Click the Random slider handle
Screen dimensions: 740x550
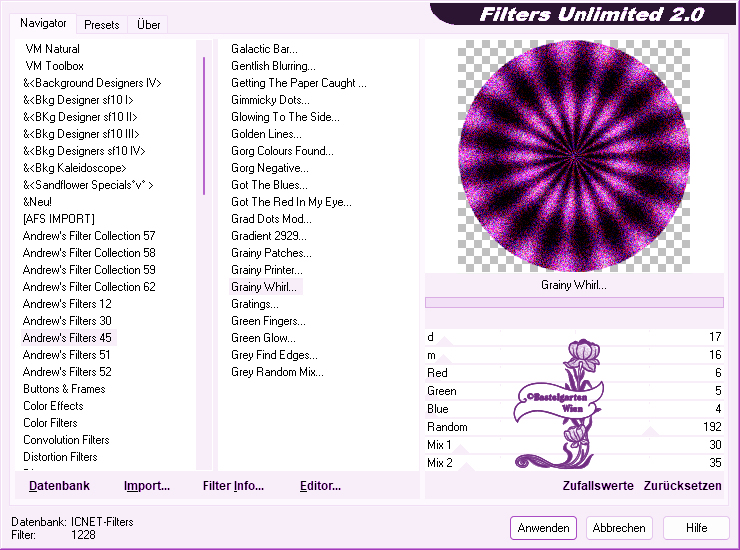coord(650,431)
